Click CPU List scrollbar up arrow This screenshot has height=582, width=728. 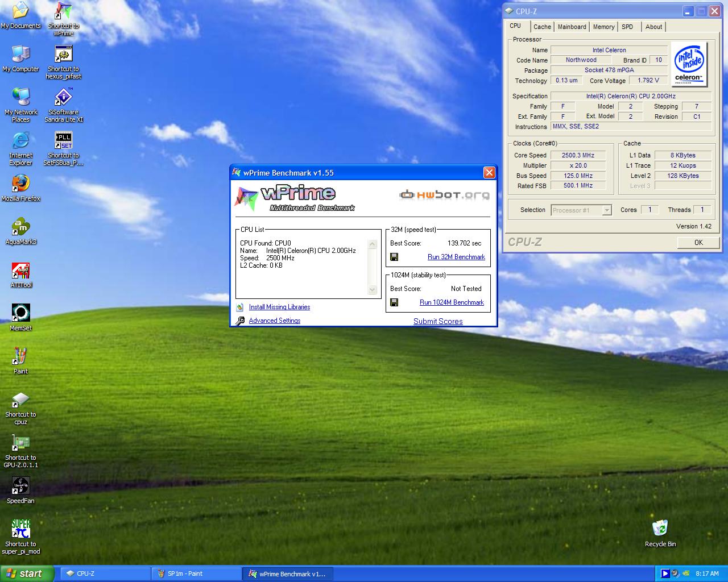(373, 244)
